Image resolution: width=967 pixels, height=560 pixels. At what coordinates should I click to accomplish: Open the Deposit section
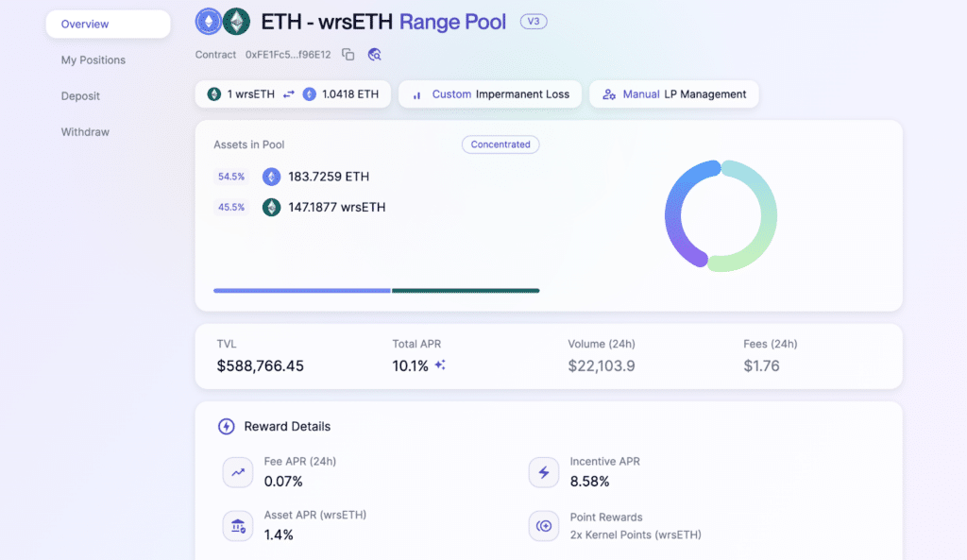click(x=80, y=95)
